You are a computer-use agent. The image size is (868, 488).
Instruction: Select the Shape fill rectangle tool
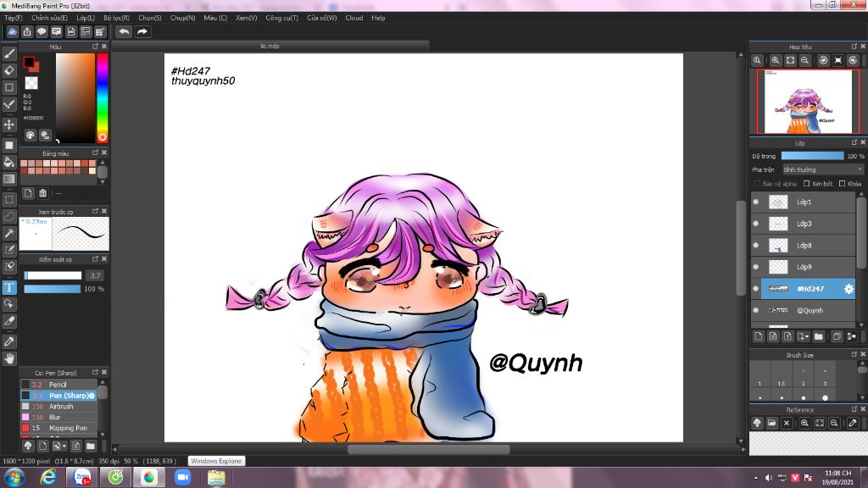[8, 145]
